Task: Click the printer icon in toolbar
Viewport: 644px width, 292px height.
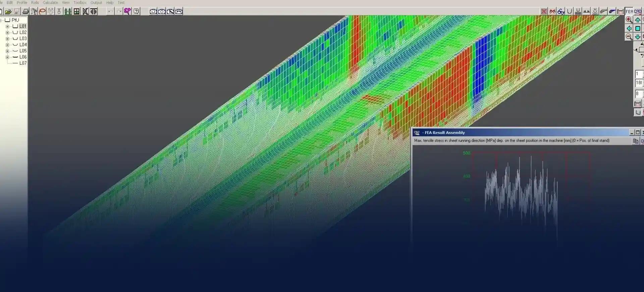Action: 25,11
